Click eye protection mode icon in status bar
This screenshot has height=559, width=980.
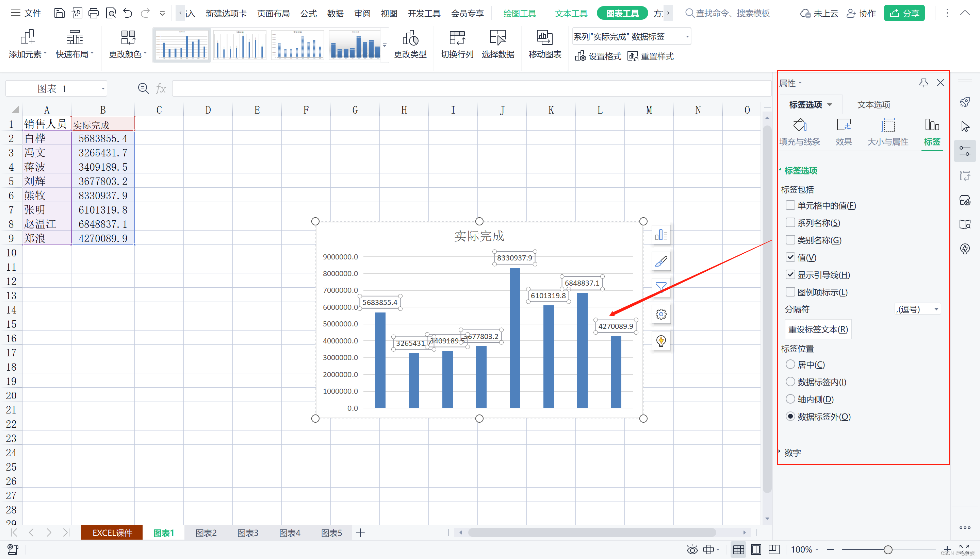tap(692, 549)
